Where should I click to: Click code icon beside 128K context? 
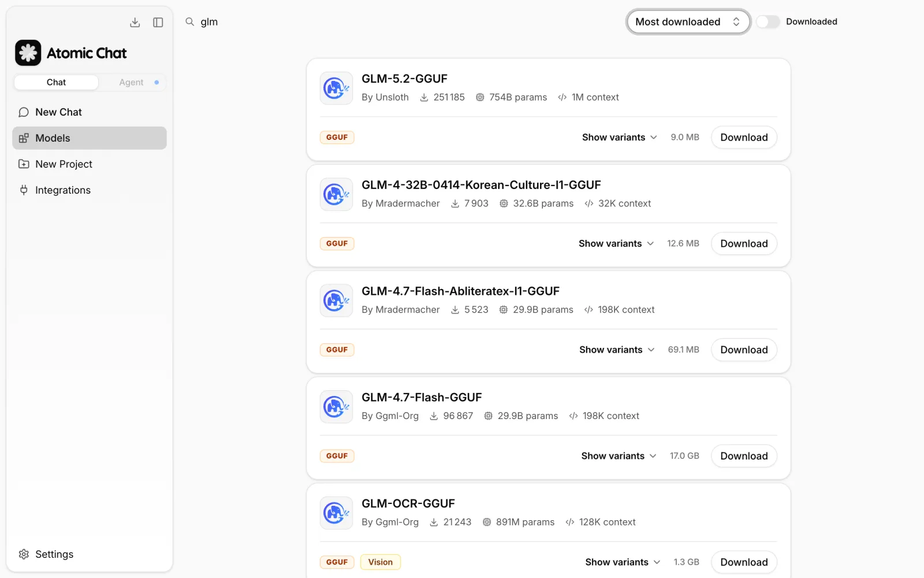coord(570,523)
